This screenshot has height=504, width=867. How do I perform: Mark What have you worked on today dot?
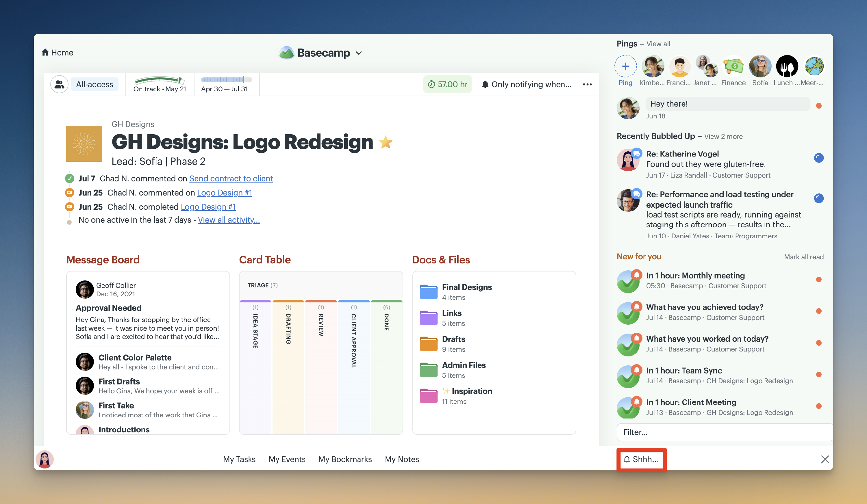click(819, 343)
